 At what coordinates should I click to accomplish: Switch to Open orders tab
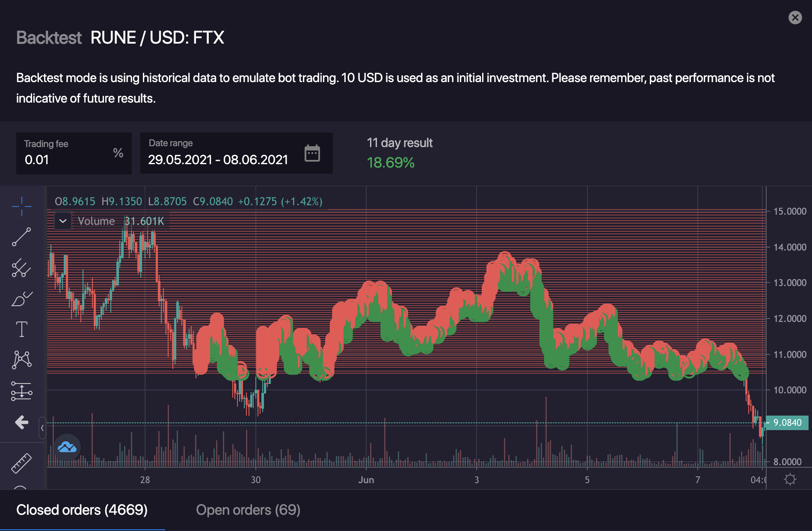[x=248, y=510]
